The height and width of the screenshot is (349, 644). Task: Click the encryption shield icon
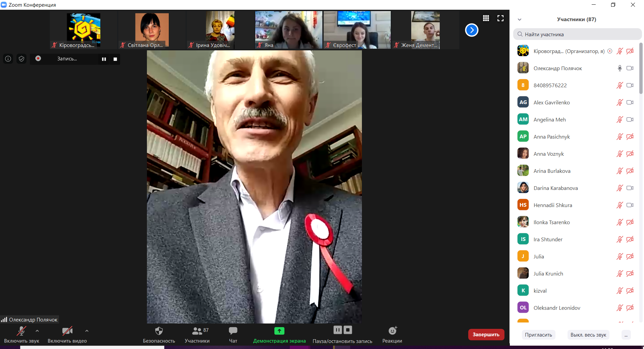click(21, 59)
